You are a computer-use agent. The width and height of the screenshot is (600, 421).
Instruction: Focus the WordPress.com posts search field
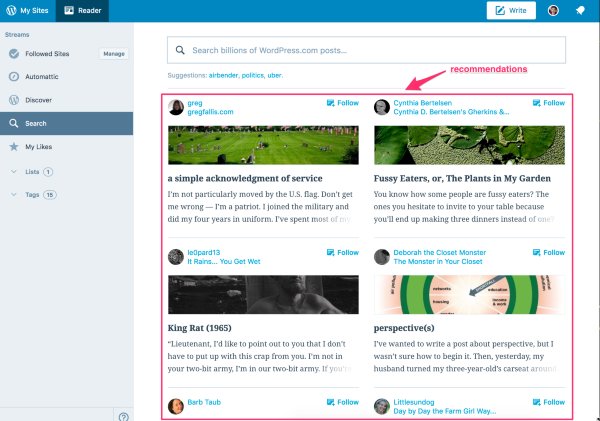[x=366, y=50]
